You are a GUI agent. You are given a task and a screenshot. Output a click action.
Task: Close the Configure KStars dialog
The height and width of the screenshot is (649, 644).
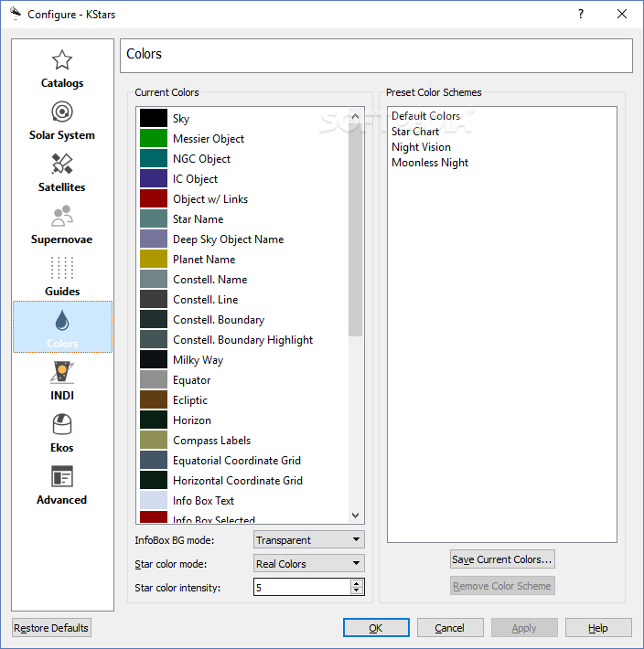click(622, 14)
